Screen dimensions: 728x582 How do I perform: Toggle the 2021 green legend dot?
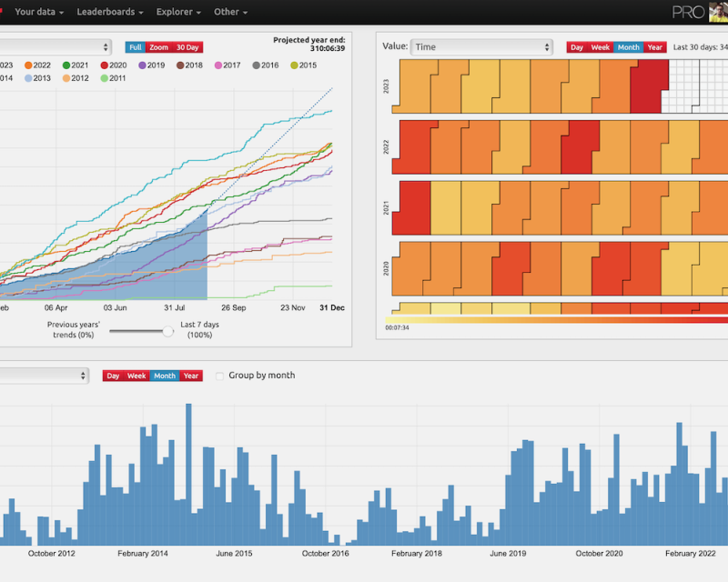66,65
